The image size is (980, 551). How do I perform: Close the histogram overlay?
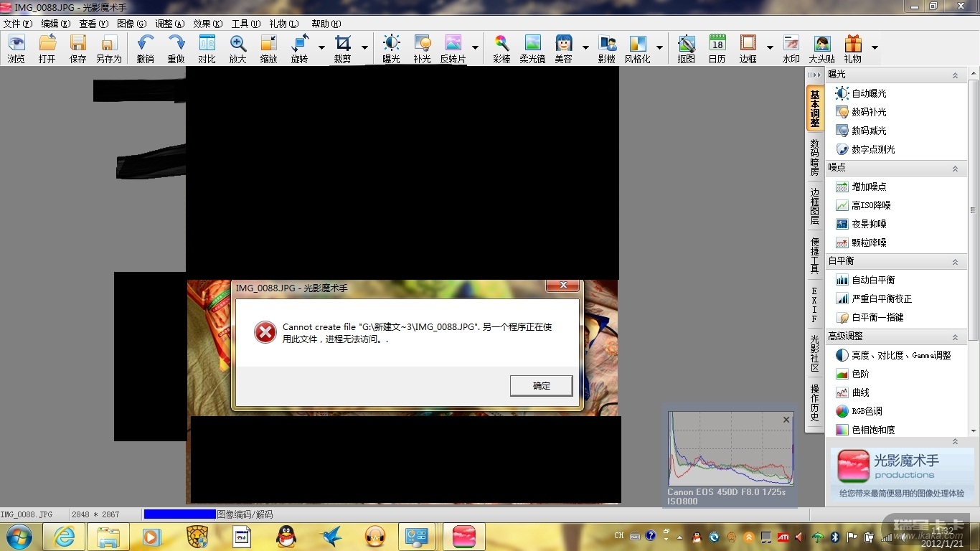coord(786,420)
